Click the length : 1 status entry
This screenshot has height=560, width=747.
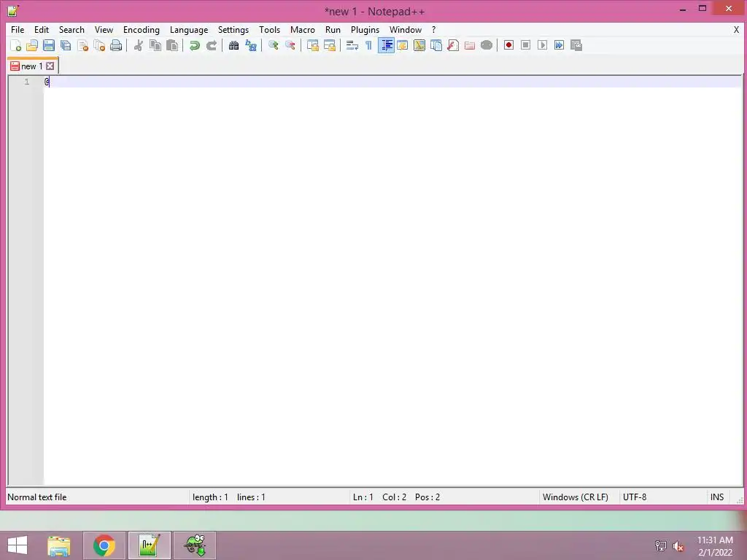(210, 497)
